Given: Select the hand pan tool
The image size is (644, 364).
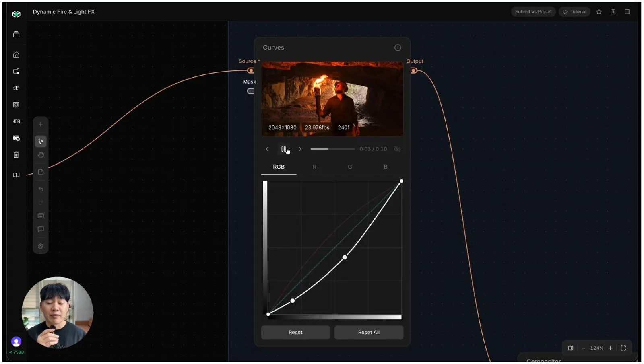Looking at the screenshot, I should (41, 155).
